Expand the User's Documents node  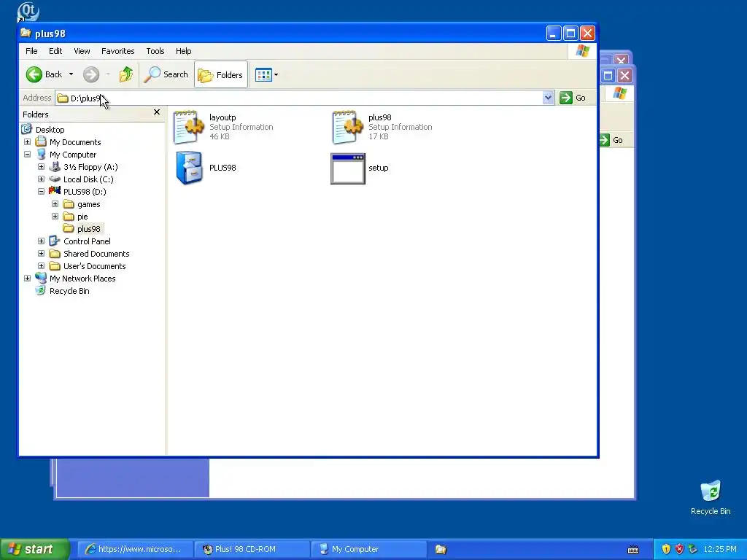coord(41,265)
